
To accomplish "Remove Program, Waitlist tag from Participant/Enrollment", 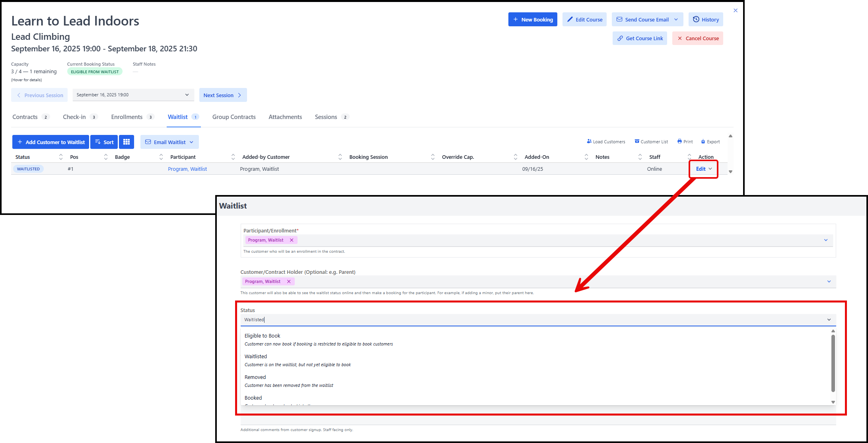I will tap(292, 240).
